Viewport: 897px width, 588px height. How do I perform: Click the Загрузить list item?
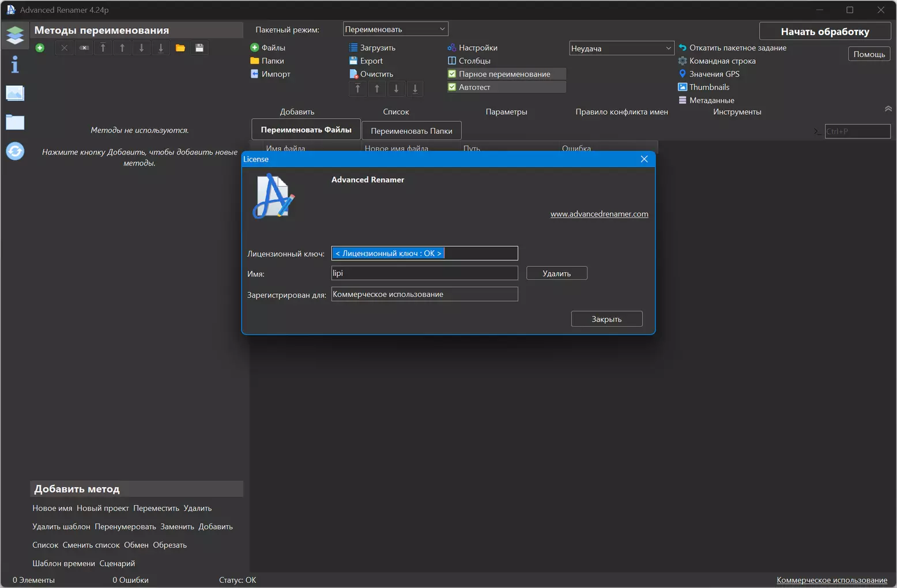pyautogui.click(x=372, y=48)
